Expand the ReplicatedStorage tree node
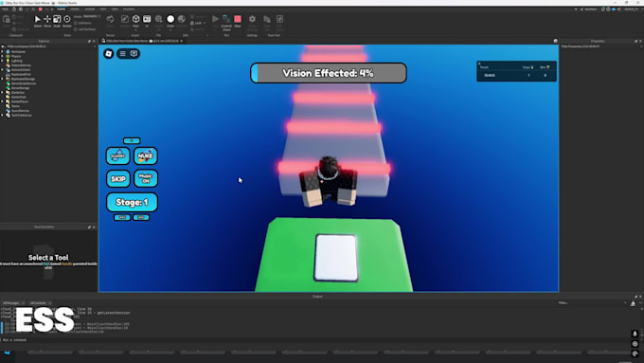The width and height of the screenshot is (644, 363). pyautogui.click(x=3, y=79)
